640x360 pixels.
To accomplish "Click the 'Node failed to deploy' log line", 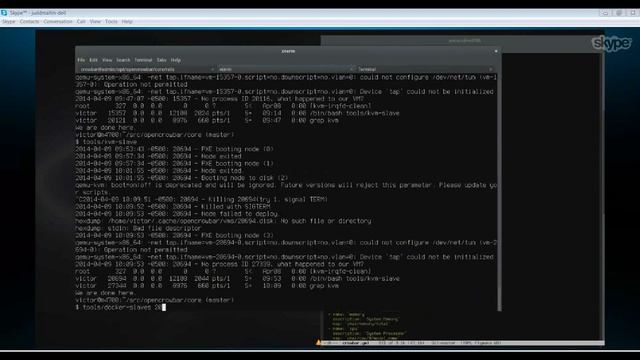I will click(x=177, y=214).
